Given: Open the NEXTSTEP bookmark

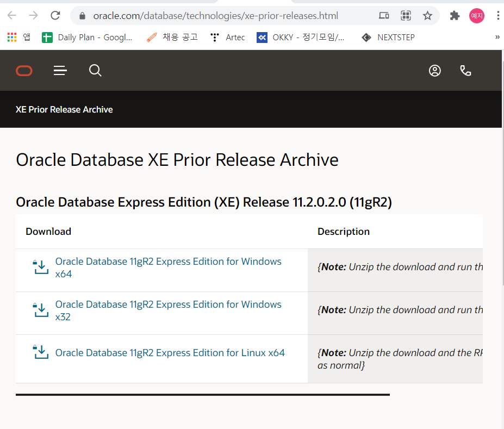Looking at the screenshot, I should click(388, 38).
